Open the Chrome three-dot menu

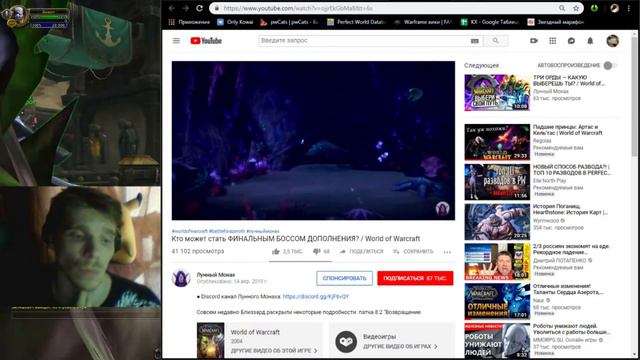629,8
